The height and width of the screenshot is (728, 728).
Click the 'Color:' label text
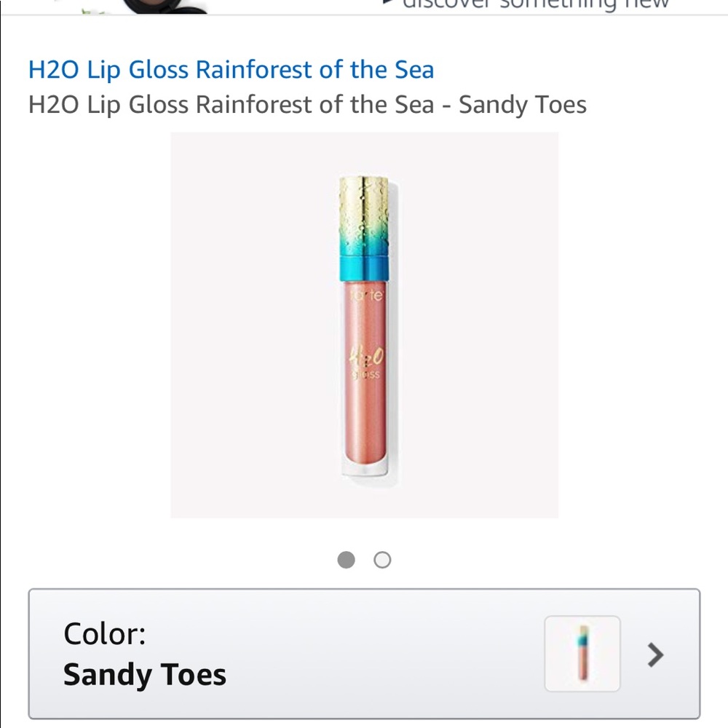(x=105, y=633)
